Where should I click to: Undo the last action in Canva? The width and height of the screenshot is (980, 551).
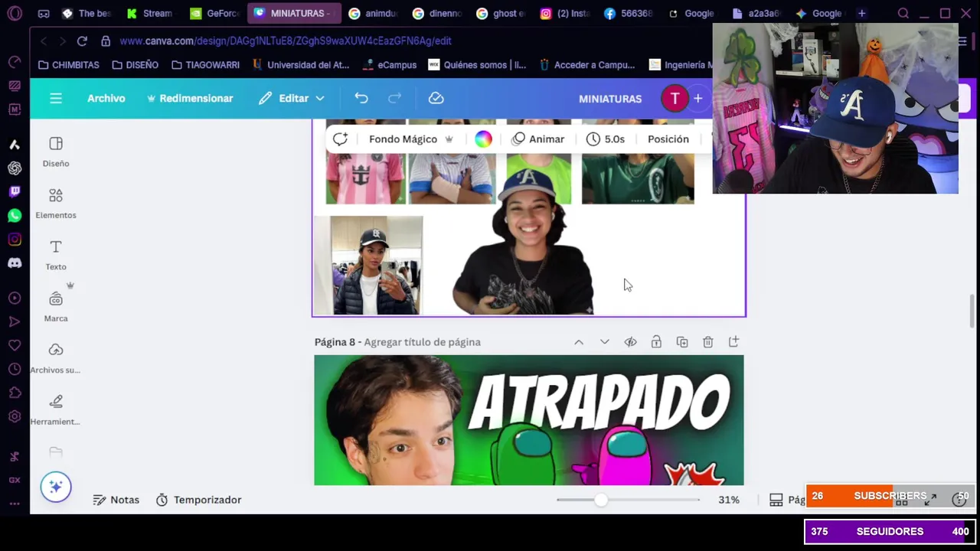tap(361, 98)
